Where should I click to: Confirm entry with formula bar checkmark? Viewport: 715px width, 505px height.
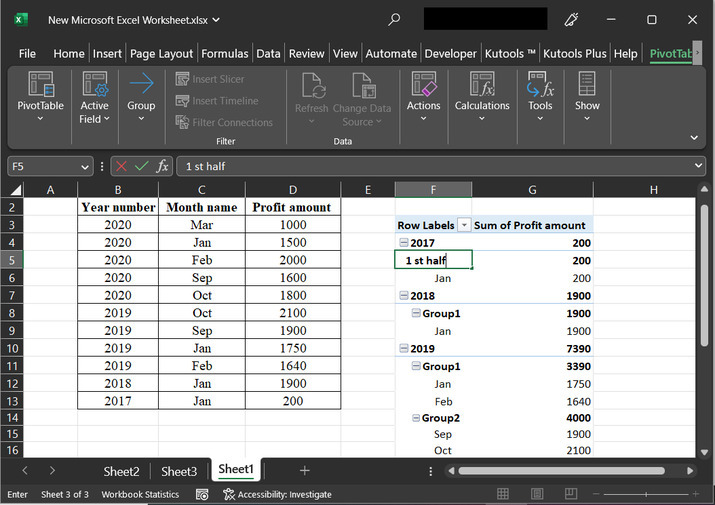click(x=141, y=166)
